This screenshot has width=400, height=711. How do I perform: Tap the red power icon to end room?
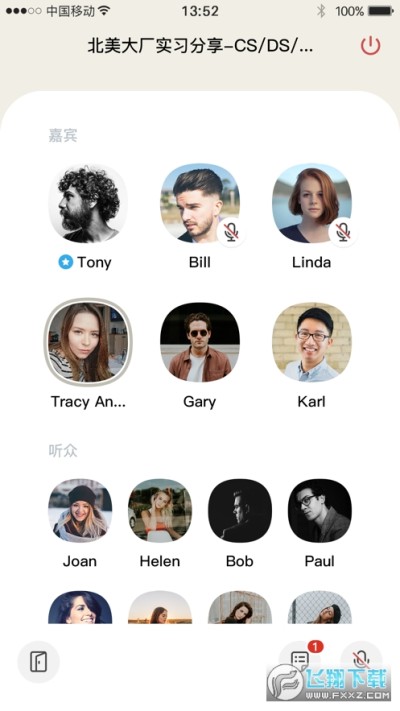(x=370, y=46)
